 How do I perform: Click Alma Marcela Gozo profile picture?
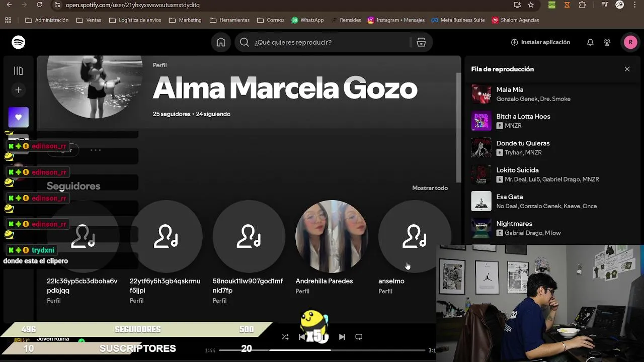tap(95, 86)
